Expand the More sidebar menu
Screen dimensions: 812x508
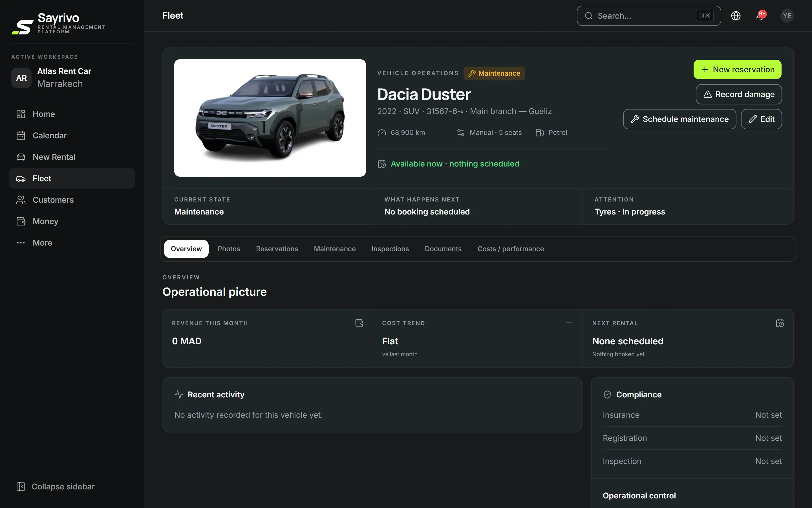(71, 243)
